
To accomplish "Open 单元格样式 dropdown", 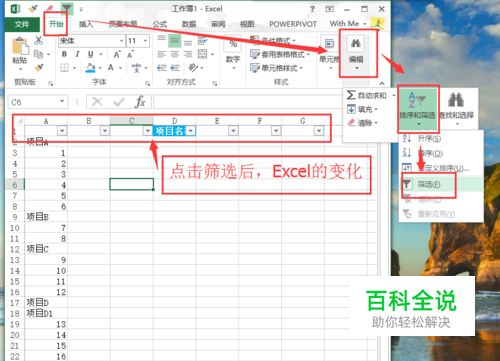I will point(276,68).
